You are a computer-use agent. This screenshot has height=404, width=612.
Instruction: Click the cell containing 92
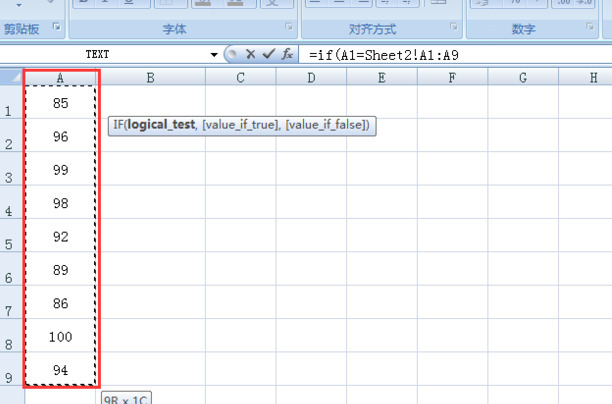60,235
